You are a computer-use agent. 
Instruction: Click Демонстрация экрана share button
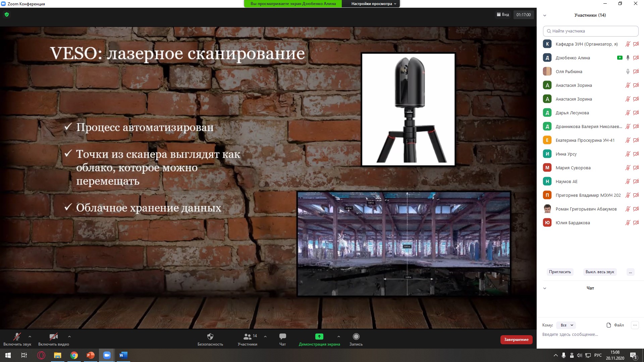(319, 339)
